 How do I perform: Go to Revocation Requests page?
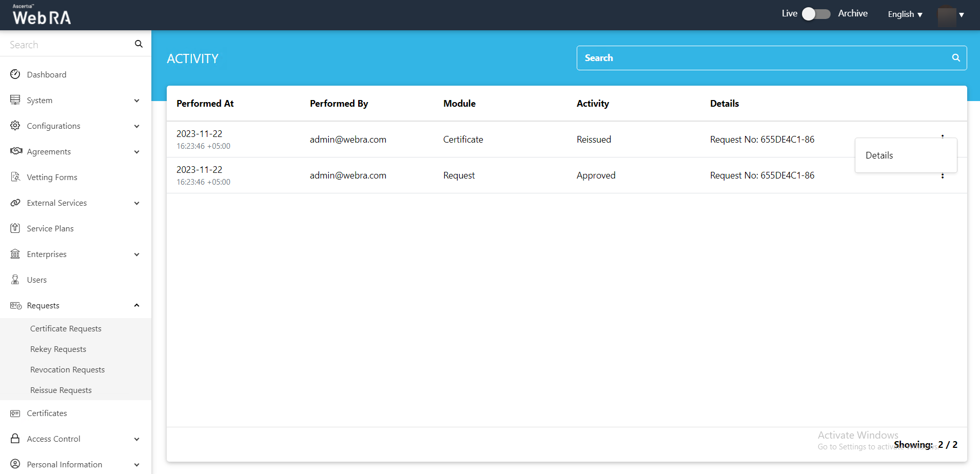pyautogui.click(x=67, y=369)
